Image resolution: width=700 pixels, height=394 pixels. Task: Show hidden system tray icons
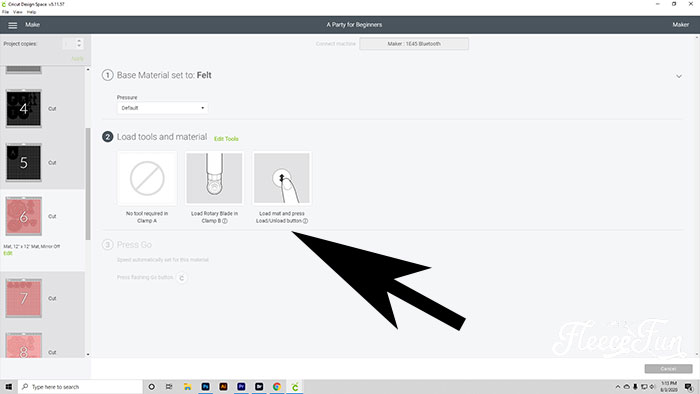coord(618,387)
